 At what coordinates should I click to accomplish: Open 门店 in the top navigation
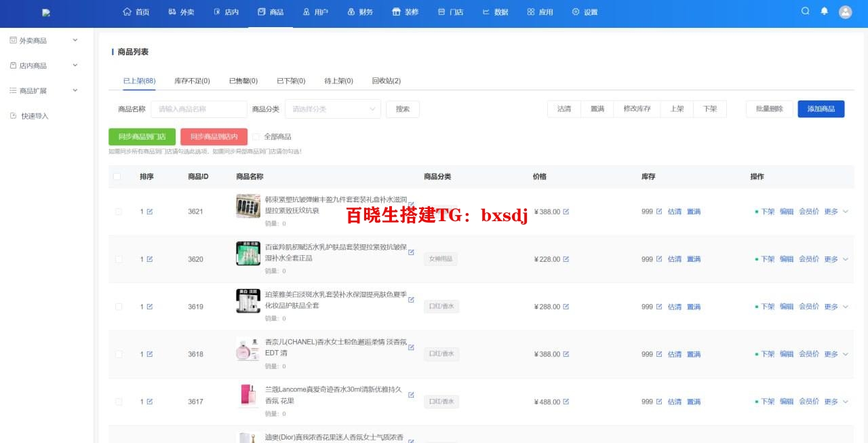(x=451, y=12)
